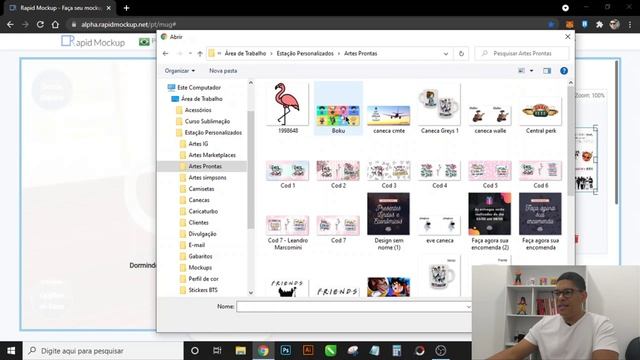640x360 pixels.
Task: Select the Cod 3 image file
Action: [389, 174]
